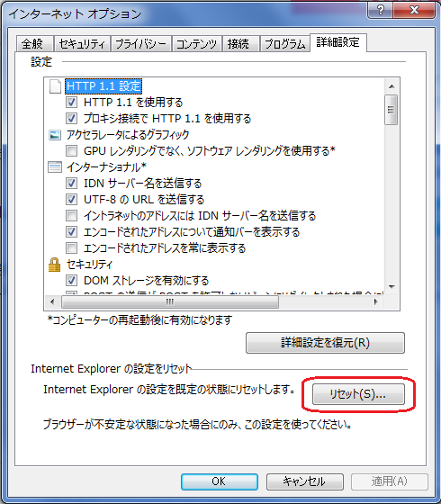Image resolution: width=441 pixels, height=504 pixels.
Task: Click the vertical scrollbar thumb in settings list
Action: point(391,110)
